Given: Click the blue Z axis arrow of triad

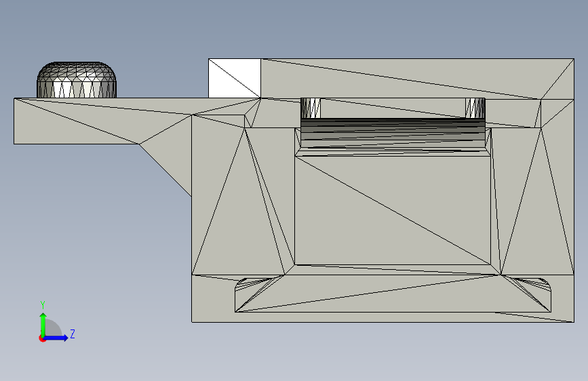Looking at the screenshot, I should click(x=56, y=338).
